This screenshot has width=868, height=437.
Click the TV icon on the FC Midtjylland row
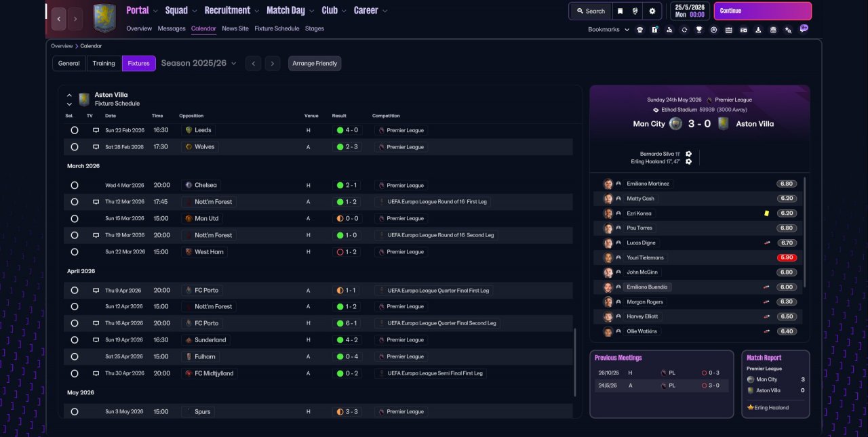[96, 373]
